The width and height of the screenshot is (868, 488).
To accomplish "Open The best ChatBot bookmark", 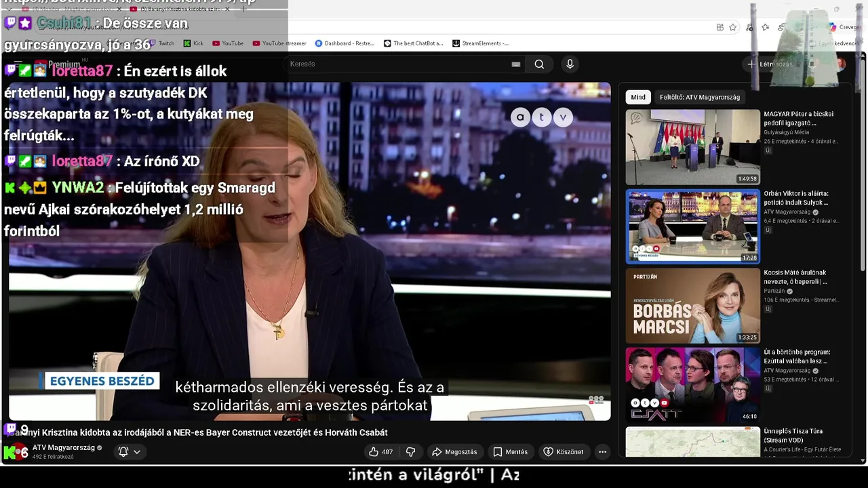I will [x=413, y=43].
